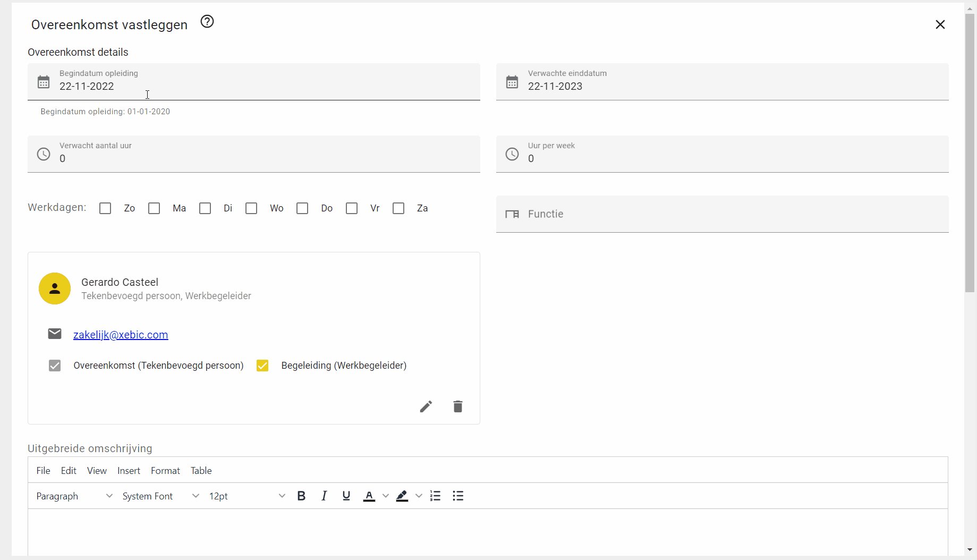
Task: Toggle bold formatting in the editor
Action: pos(301,496)
